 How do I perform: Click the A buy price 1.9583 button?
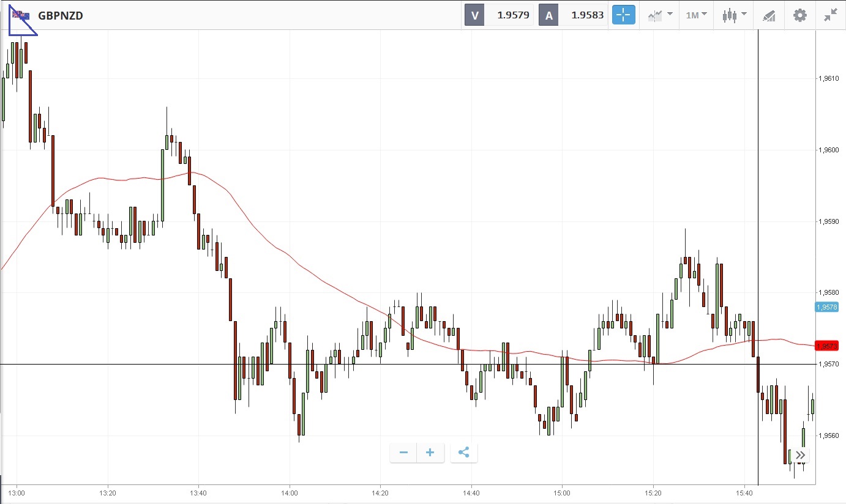click(573, 15)
